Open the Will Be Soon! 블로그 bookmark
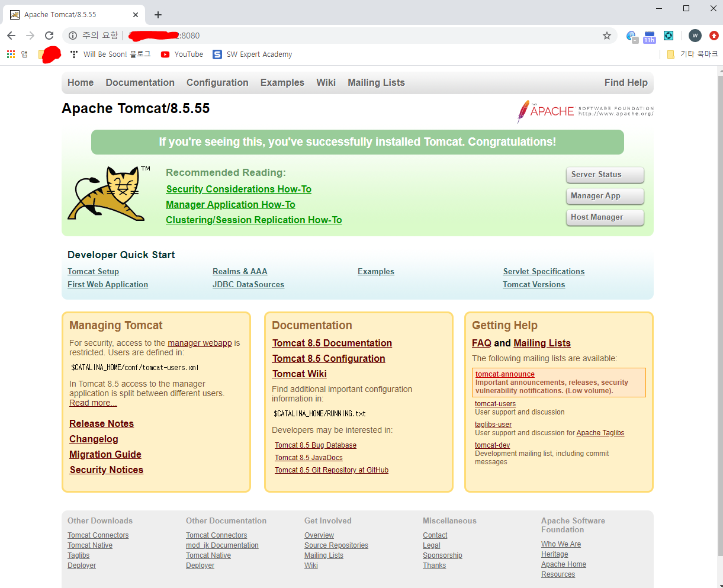This screenshot has width=723, height=588. [x=110, y=54]
